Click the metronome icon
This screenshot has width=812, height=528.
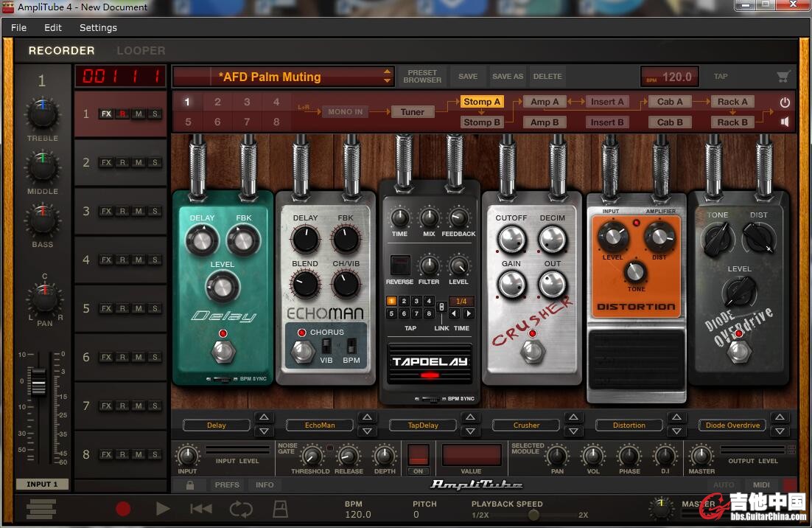point(280,508)
